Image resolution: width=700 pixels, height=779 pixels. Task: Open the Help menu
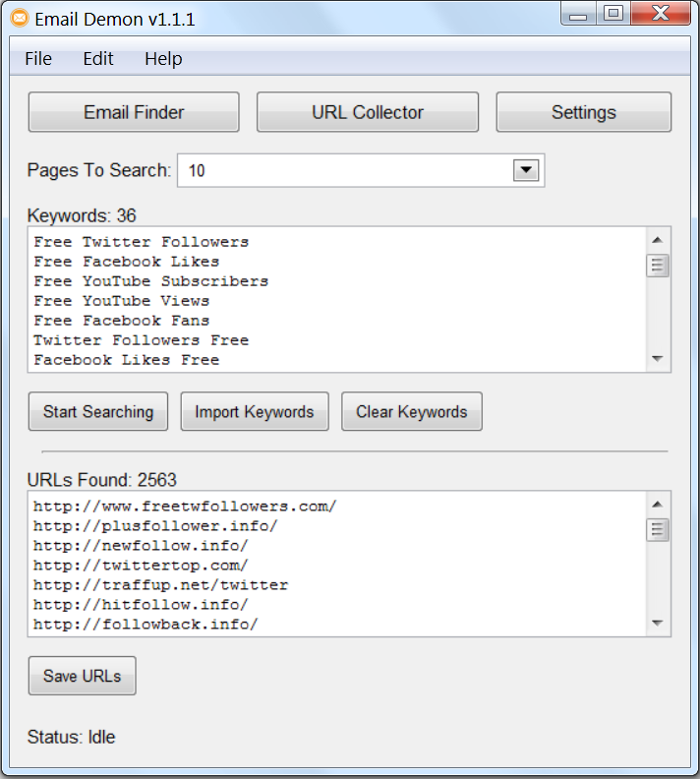[163, 59]
